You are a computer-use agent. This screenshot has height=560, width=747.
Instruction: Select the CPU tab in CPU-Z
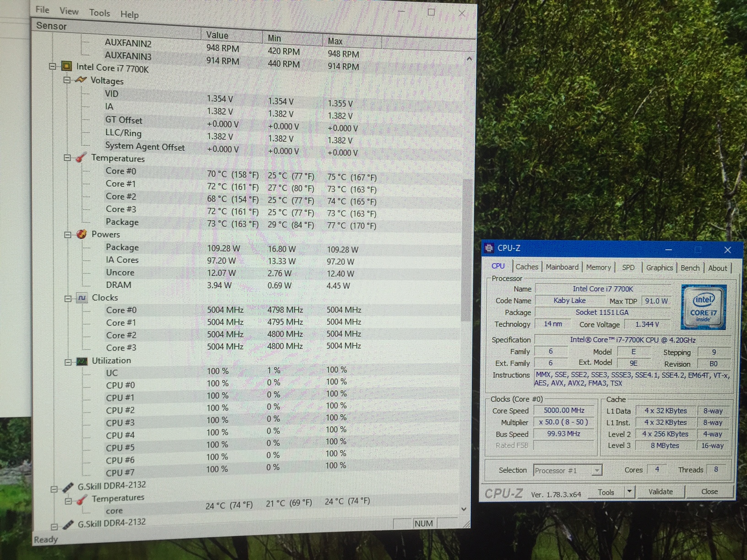(x=498, y=266)
